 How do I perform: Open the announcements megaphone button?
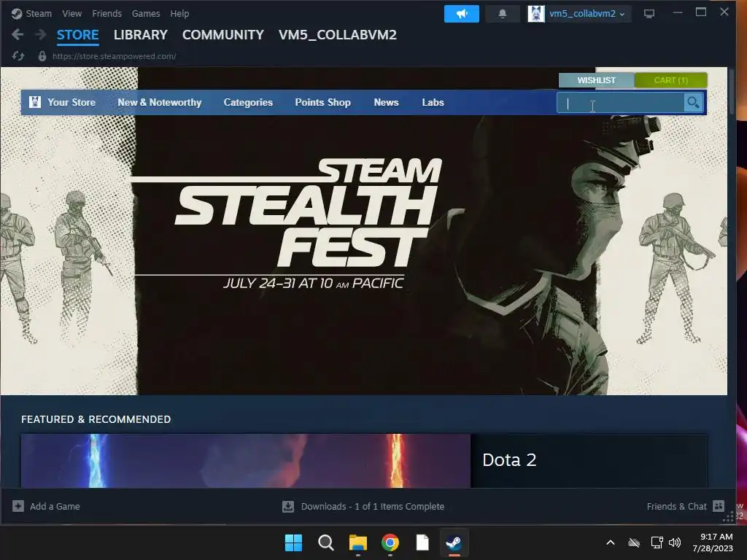(x=461, y=14)
